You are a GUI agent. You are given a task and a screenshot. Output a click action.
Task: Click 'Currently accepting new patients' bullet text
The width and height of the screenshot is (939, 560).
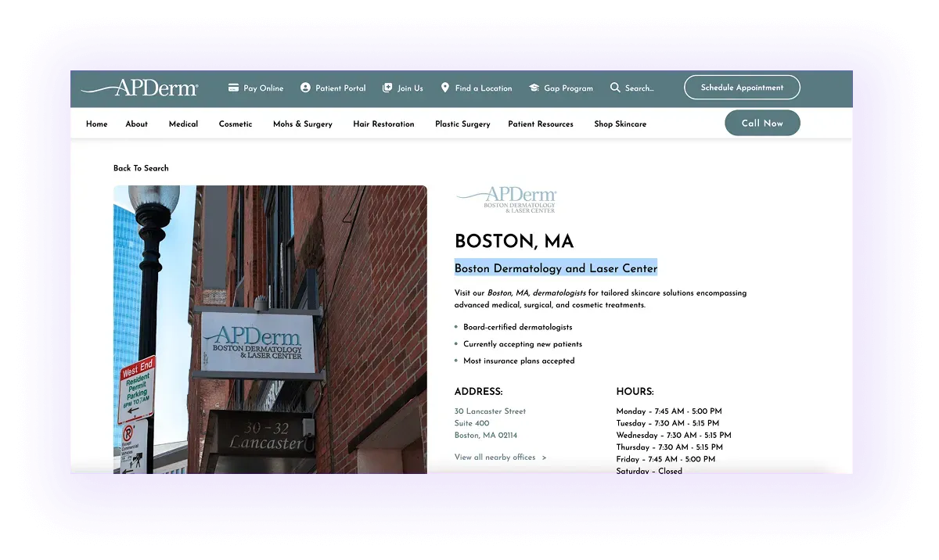click(523, 344)
